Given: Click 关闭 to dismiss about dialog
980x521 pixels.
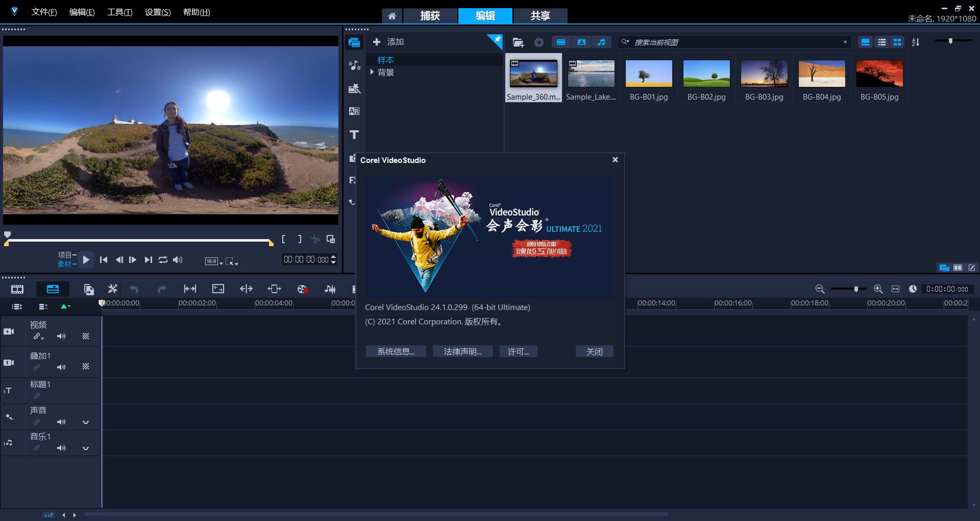Looking at the screenshot, I should [x=594, y=351].
